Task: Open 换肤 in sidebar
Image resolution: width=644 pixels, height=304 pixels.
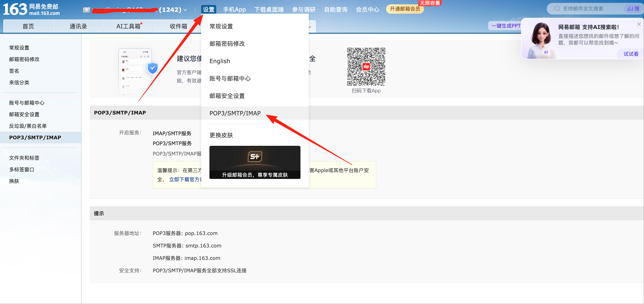Action: [14, 181]
